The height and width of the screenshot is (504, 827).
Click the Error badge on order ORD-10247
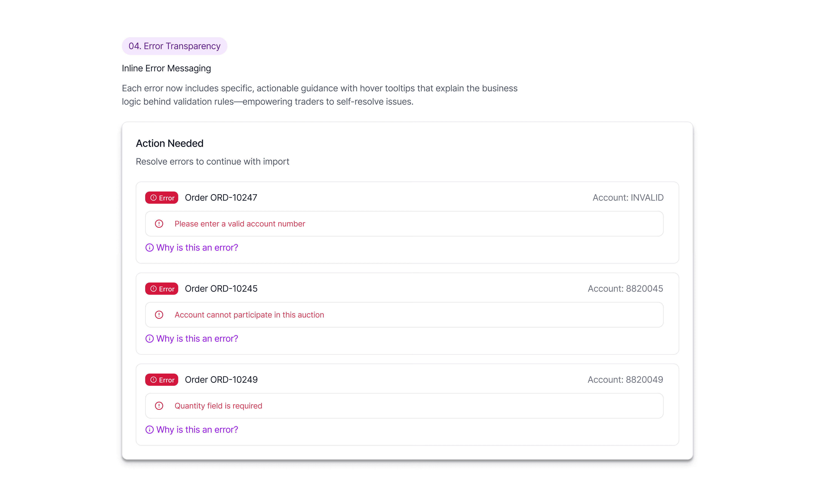pos(161,198)
